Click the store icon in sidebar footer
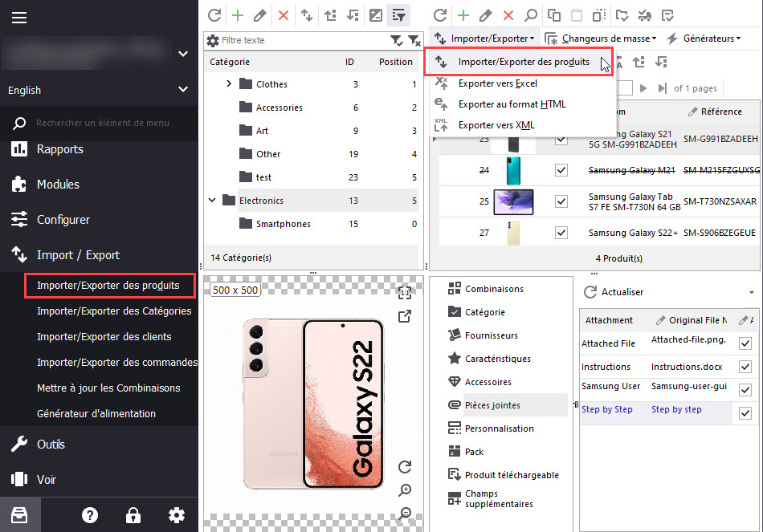The width and height of the screenshot is (763, 532). pos(19,515)
